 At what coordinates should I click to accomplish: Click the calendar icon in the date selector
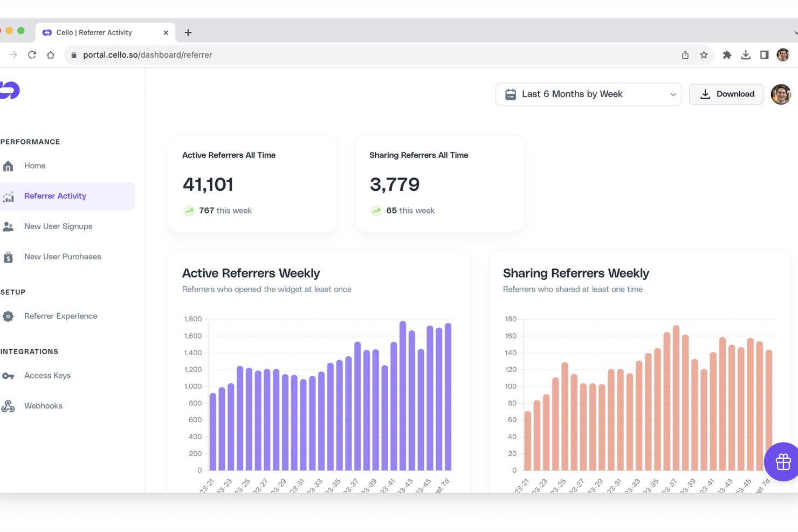(x=510, y=94)
